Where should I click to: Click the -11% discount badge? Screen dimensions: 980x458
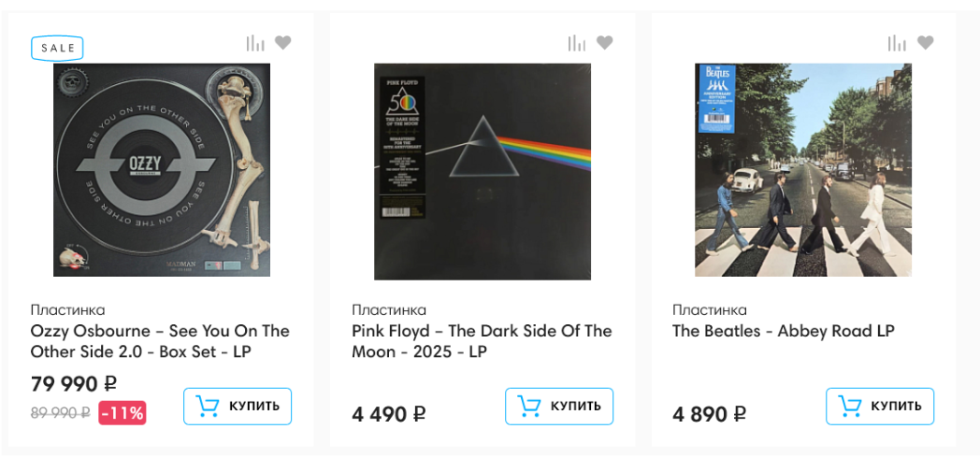click(x=122, y=412)
